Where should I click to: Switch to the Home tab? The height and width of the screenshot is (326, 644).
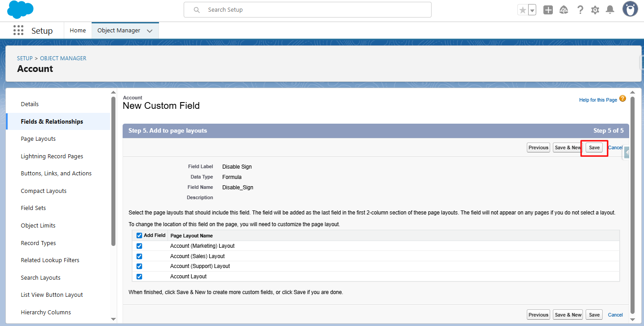click(x=78, y=31)
